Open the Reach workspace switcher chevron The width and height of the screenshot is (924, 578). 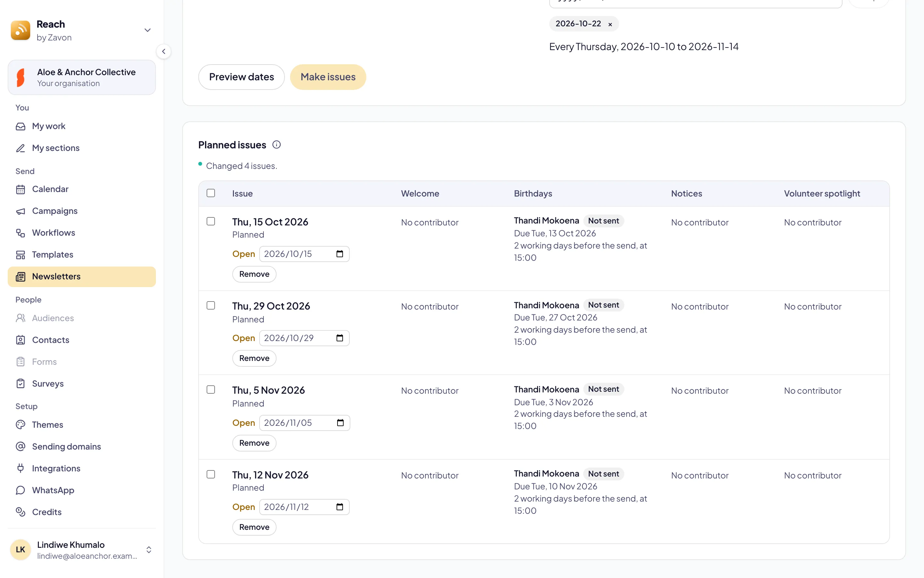[x=147, y=30]
